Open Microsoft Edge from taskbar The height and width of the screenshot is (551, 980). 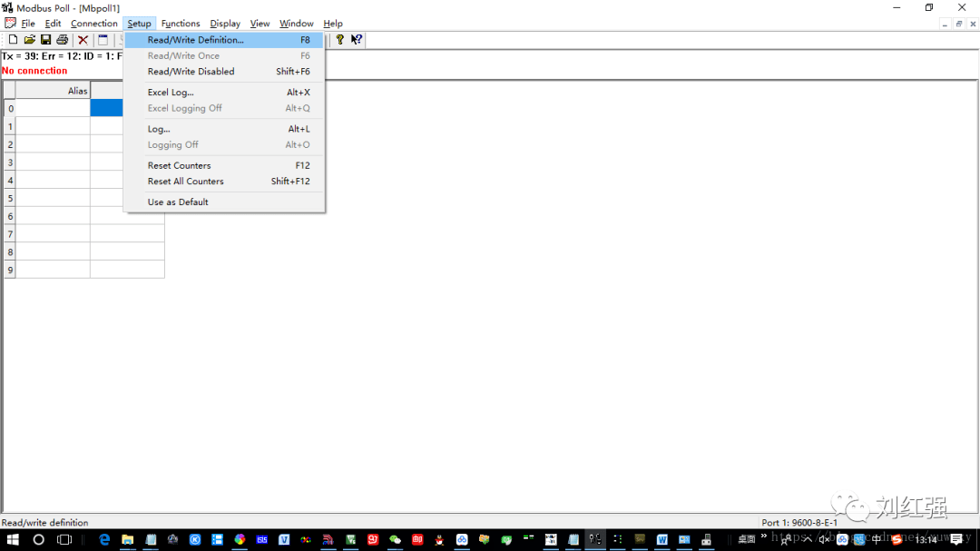coord(104,539)
